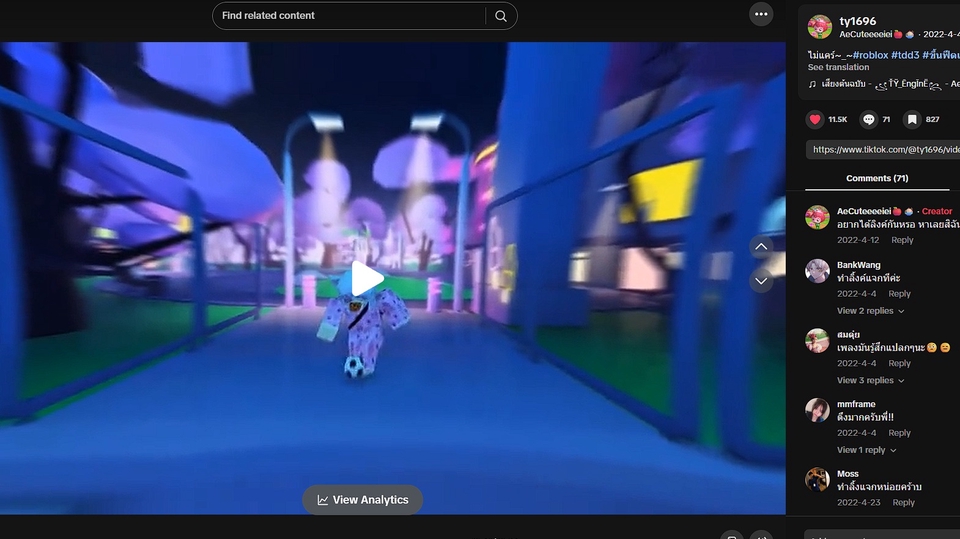Save video with the bookmark icon
This screenshot has width=960, height=539.
[x=911, y=119]
